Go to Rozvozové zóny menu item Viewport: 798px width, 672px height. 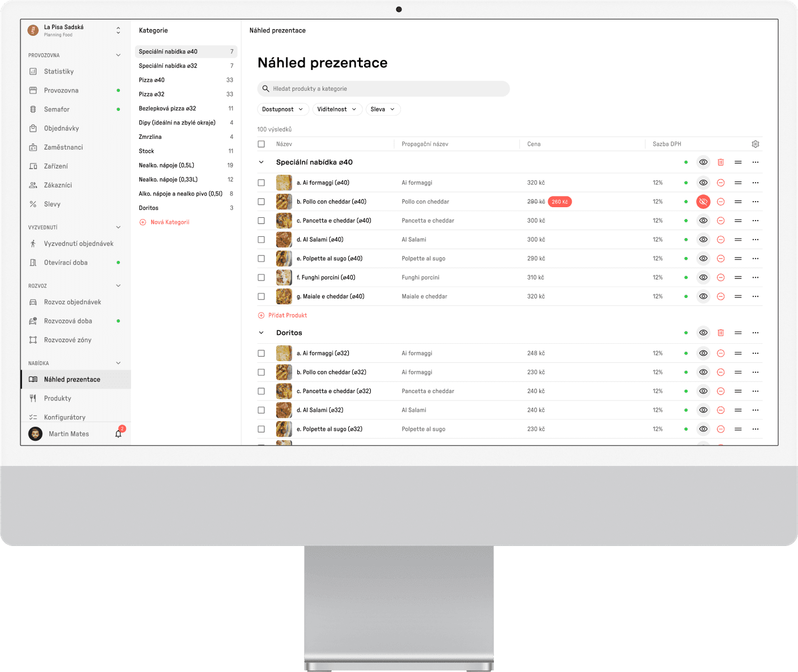(x=67, y=340)
